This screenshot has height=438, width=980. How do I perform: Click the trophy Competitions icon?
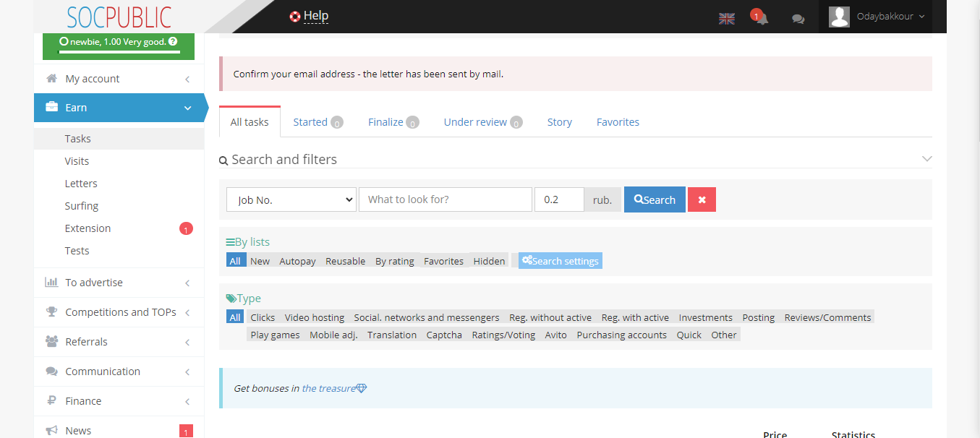[x=51, y=312]
